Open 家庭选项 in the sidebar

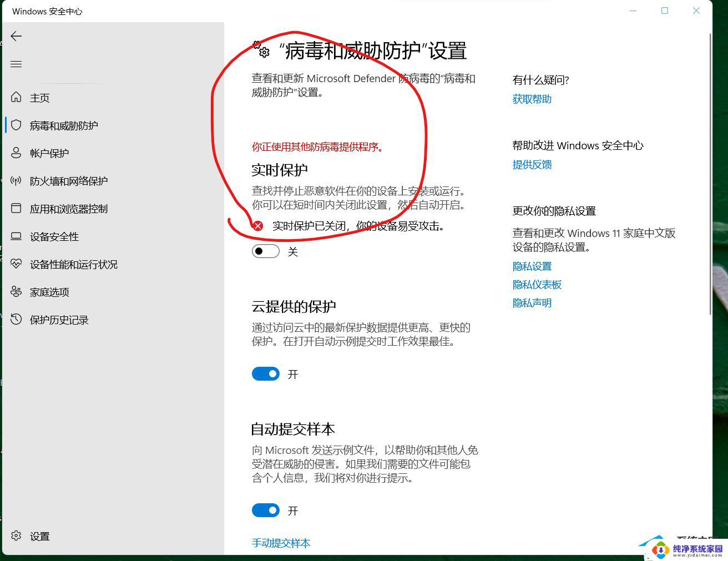(x=49, y=292)
